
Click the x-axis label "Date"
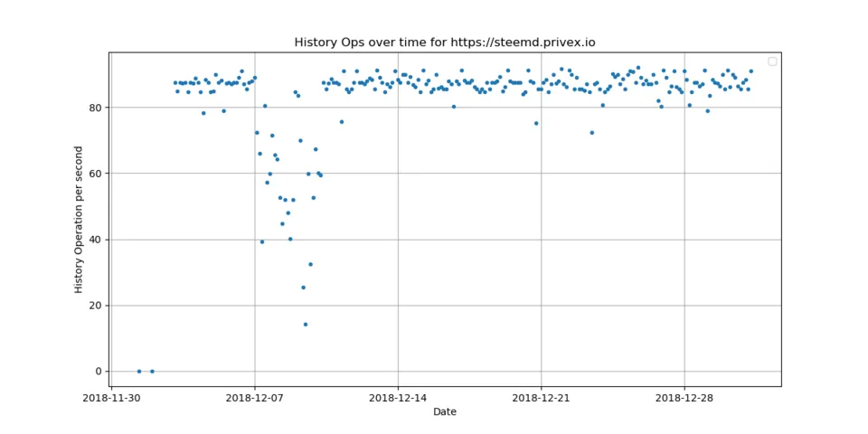point(445,411)
